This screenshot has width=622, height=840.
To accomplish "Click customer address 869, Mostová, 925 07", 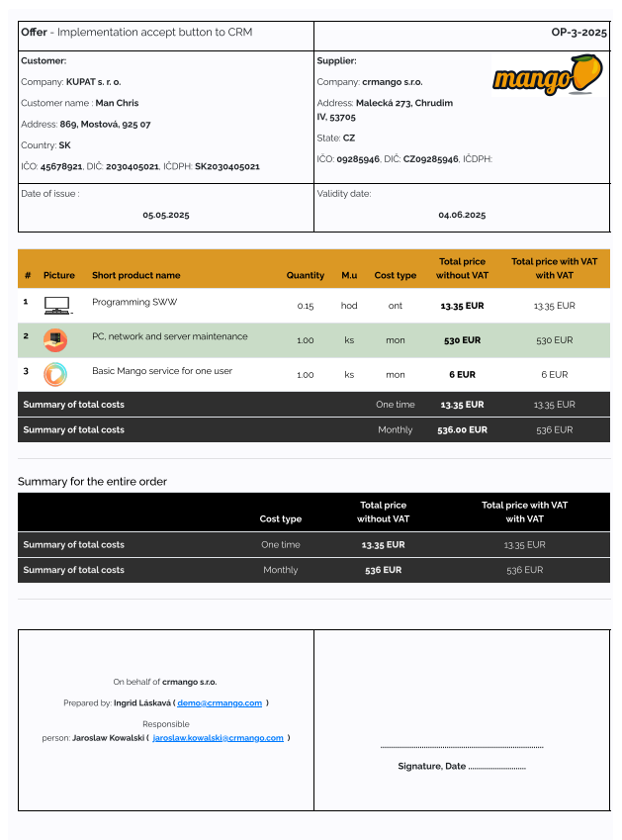I will point(106,125).
